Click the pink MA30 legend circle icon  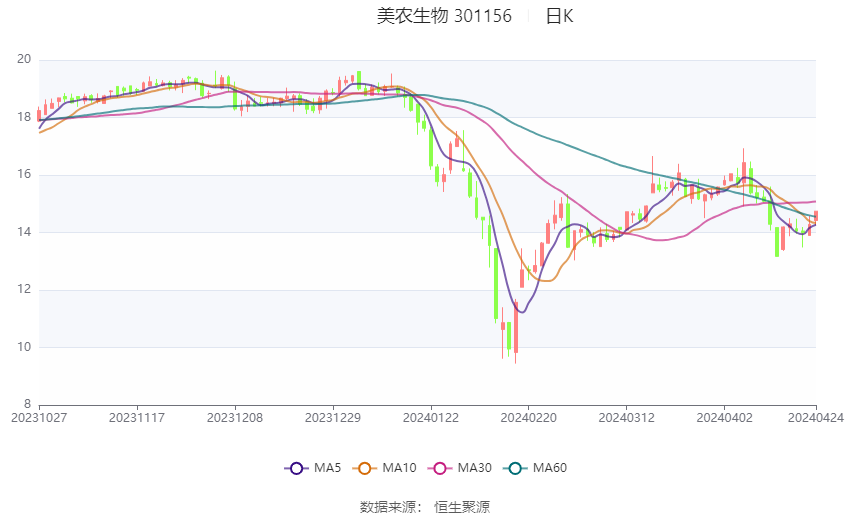click(x=440, y=469)
